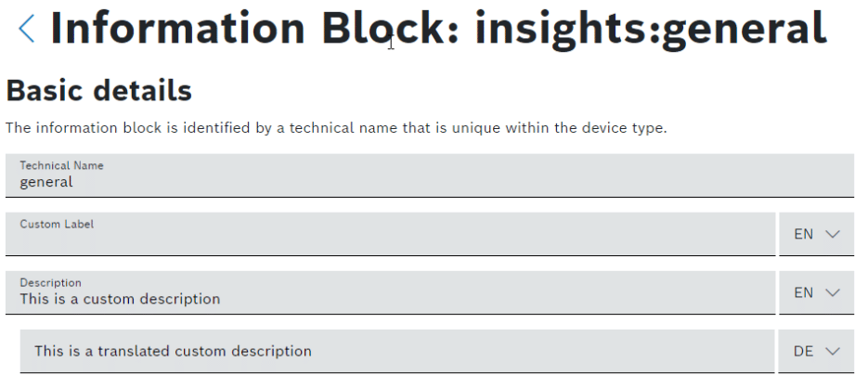
Task: Expand the Description language selector
Action: point(816,293)
